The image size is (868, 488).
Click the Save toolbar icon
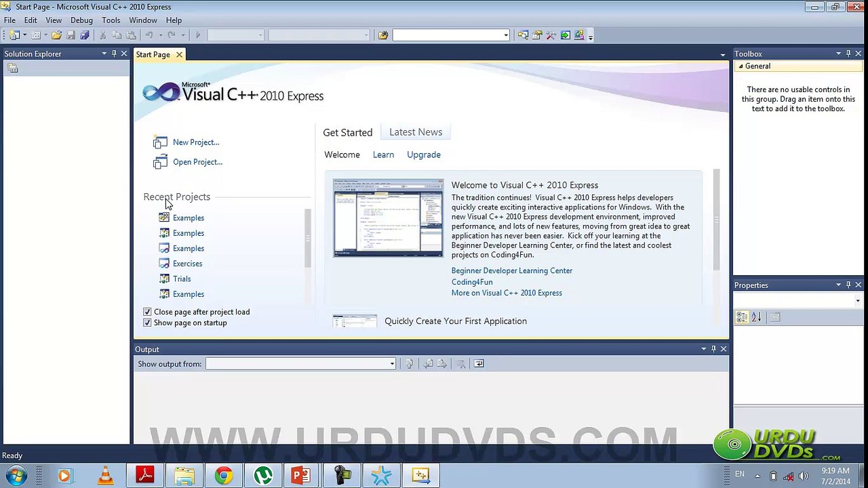tap(71, 35)
